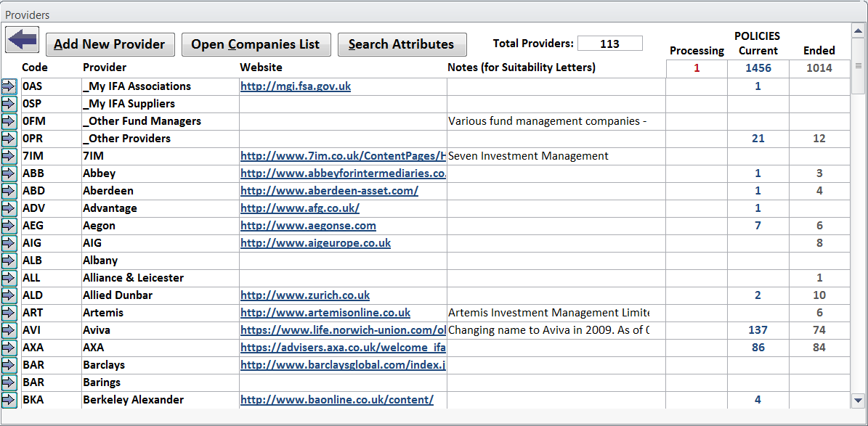
Task: Click the 0AS code cell
Action: coord(51,86)
